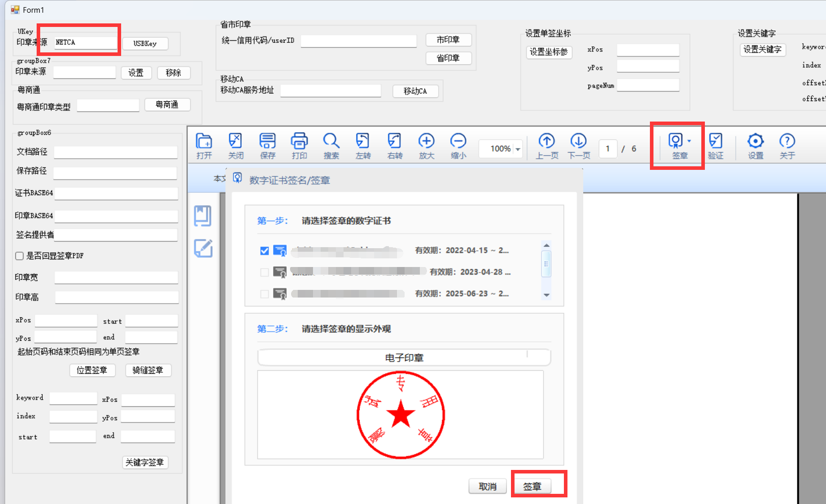This screenshot has width=826, height=504.
Task: Click the 骑缝签章 button
Action: pos(148,370)
